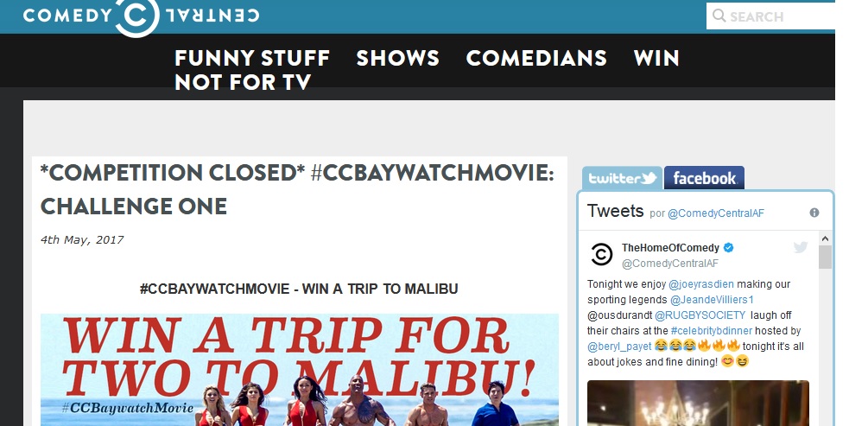Click the Twitter bird icon in tweet
The height and width of the screenshot is (426, 868).
click(x=801, y=247)
